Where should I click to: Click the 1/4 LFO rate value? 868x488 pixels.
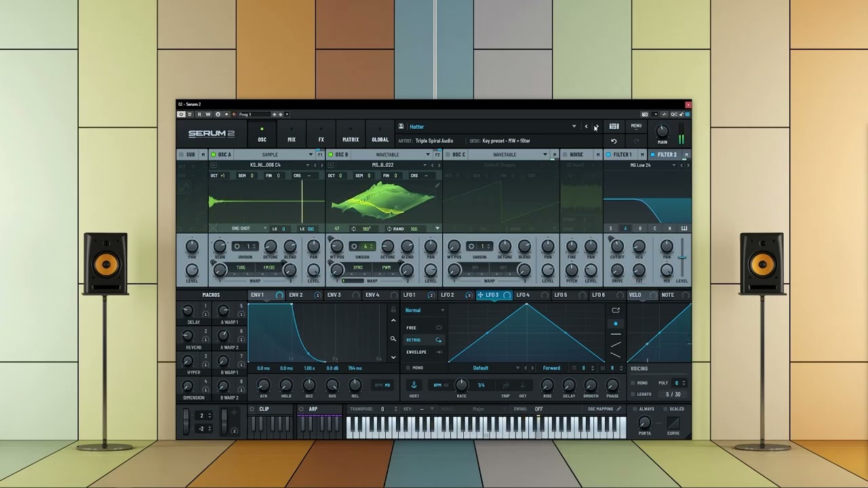coord(481,385)
